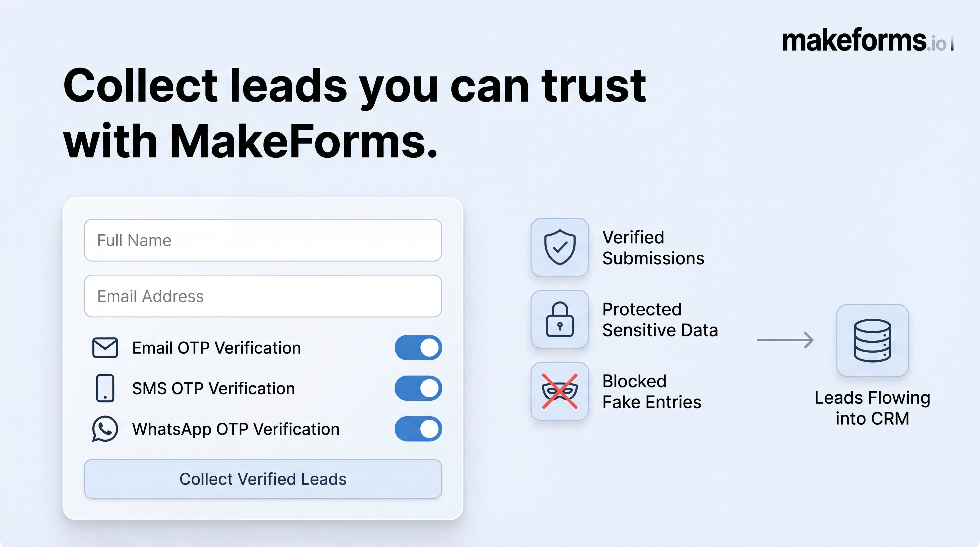Click the arrow pointing to the CRM
The height and width of the screenshot is (547, 980).
click(x=785, y=340)
